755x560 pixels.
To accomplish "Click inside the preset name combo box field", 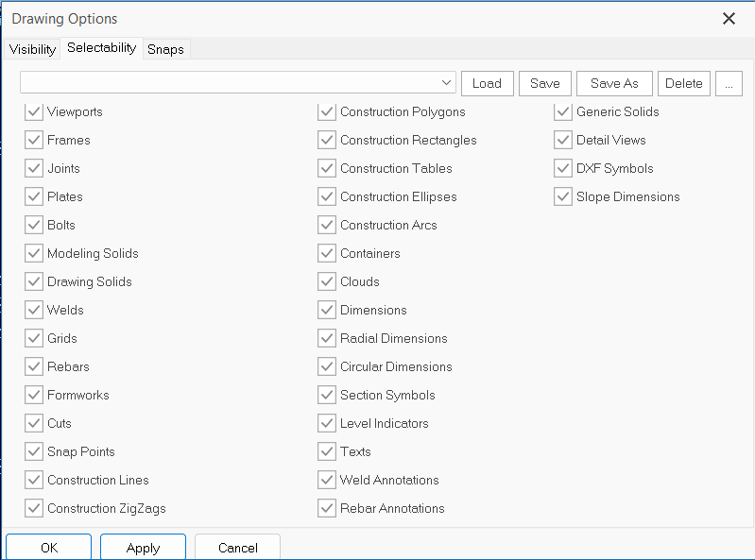I will pyautogui.click(x=227, y=83).
